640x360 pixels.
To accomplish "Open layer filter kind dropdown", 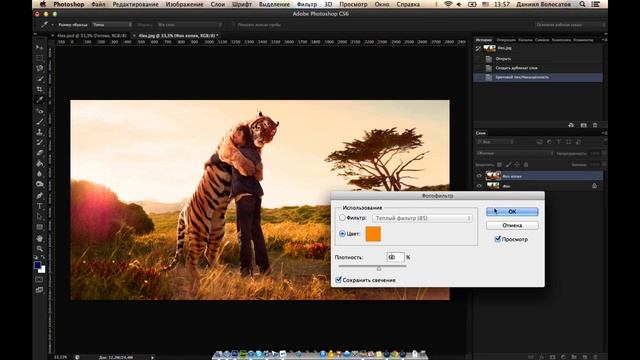I will (495, 142).
